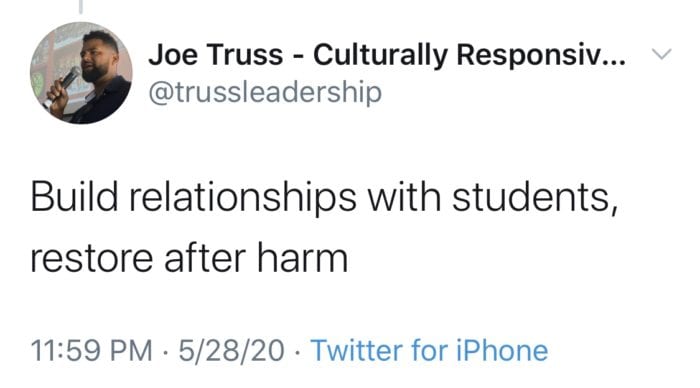Click the word 'Build' starting the tweet
700x388 pixels.
(74, 196)
